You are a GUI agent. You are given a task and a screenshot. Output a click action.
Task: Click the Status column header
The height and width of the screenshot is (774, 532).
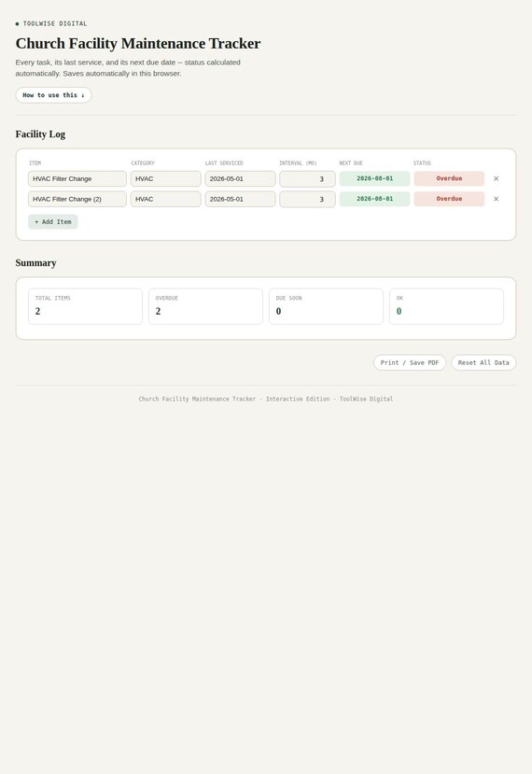click(423, 162)
